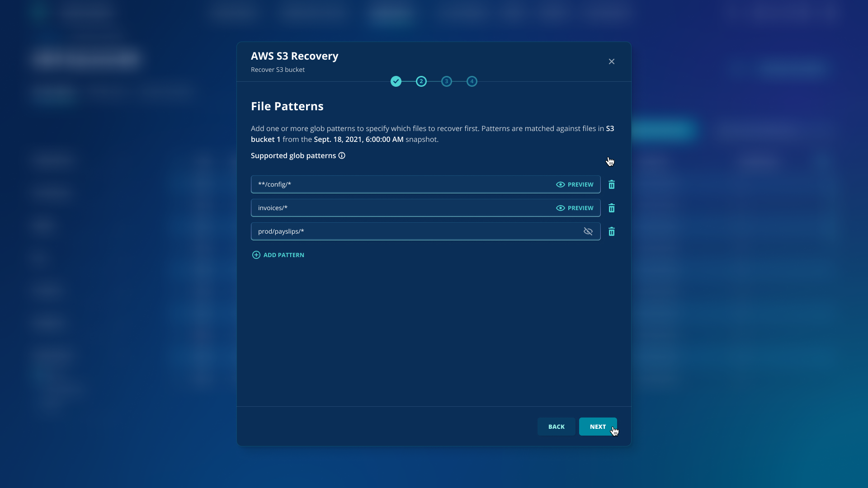Select step 2 in the wizard stepper

(421, 81)
